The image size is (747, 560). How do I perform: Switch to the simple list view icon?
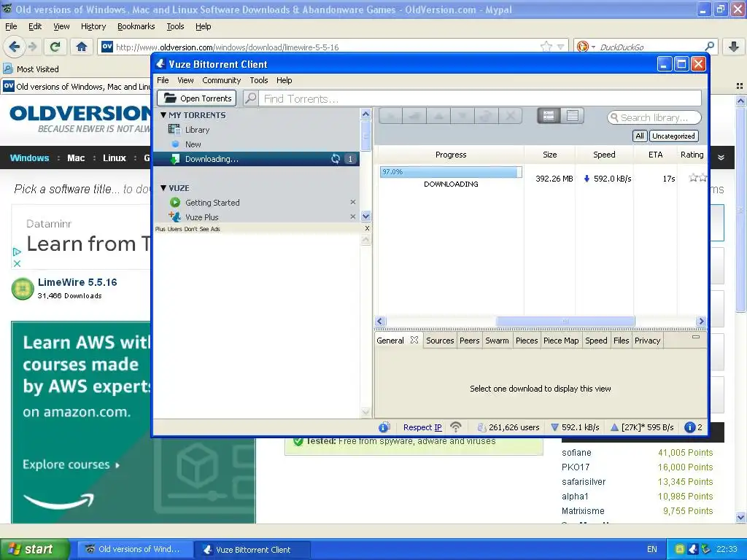573,116
